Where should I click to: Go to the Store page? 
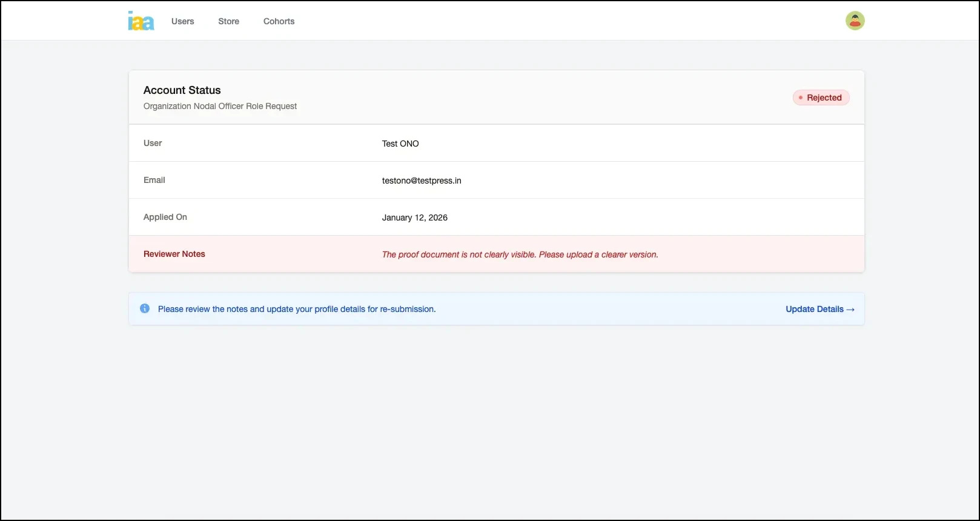coord(228,21)
